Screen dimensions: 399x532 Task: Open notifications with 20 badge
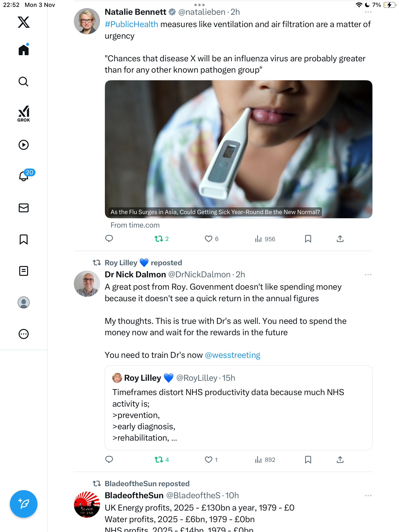tap(24, 176)
